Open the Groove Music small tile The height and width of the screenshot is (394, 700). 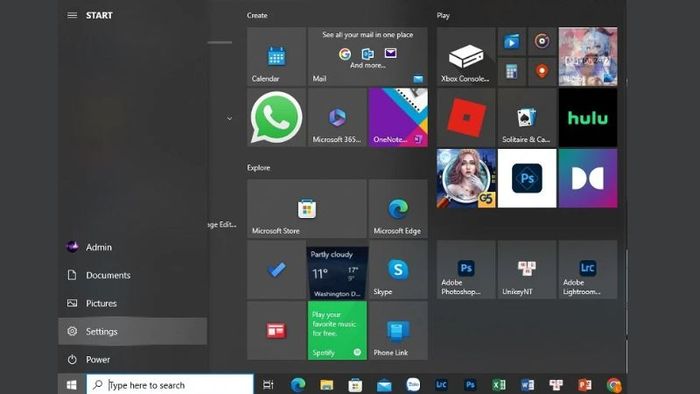[542, 41]
